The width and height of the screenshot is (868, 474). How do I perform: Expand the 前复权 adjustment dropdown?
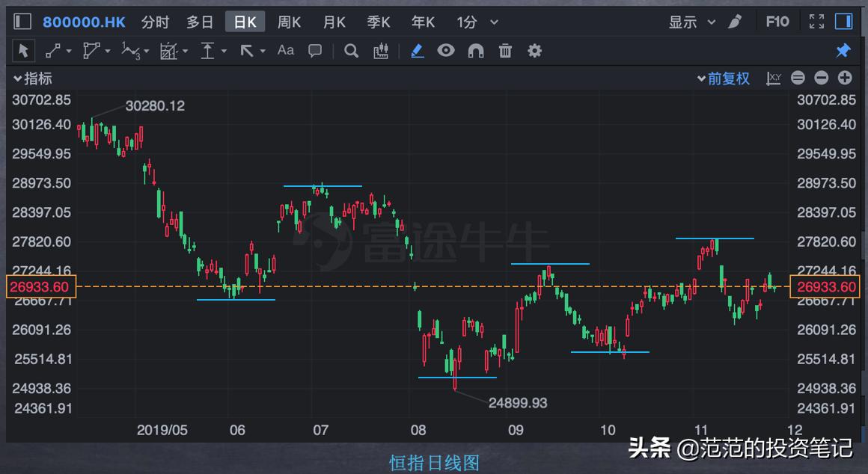[723, 77]
